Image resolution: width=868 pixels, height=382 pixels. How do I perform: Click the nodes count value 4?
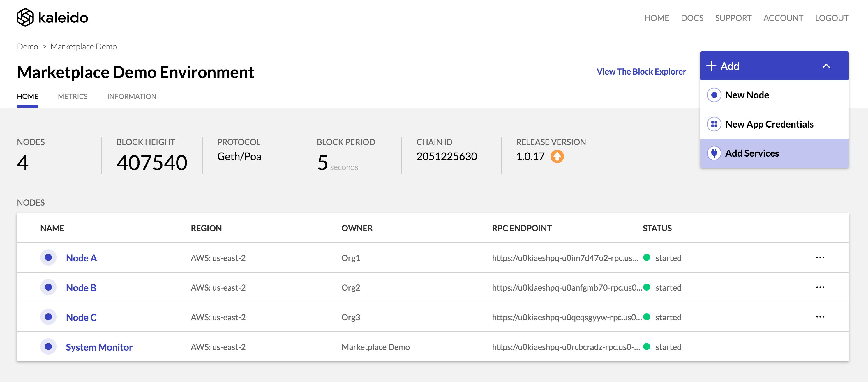pyautogui.click(x=23, y=163)
